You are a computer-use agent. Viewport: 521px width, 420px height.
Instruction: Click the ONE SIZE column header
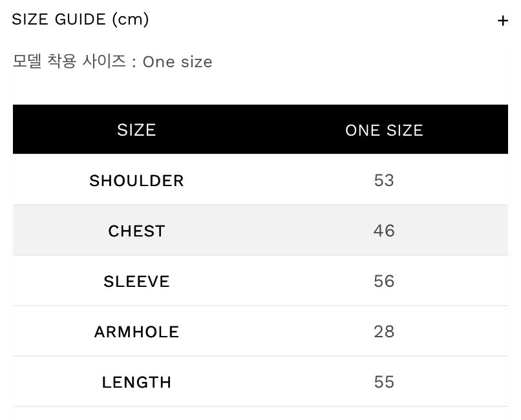[384, 130]
